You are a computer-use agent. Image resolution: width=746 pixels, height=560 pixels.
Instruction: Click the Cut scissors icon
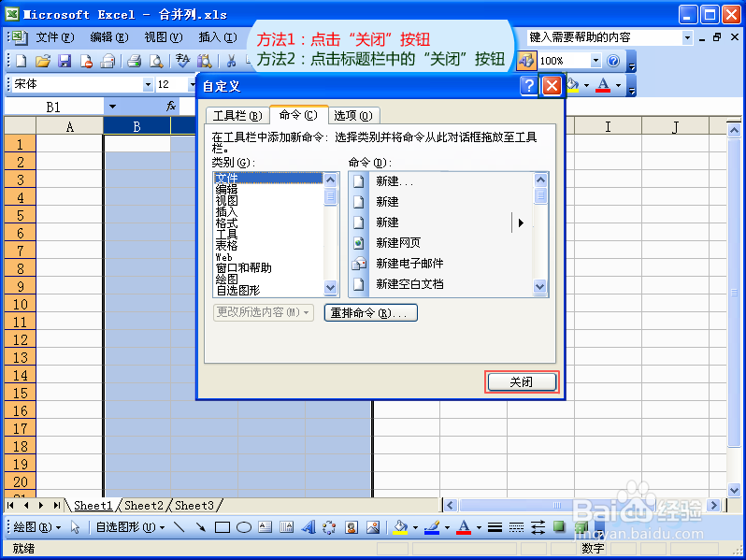click(232, 61)
